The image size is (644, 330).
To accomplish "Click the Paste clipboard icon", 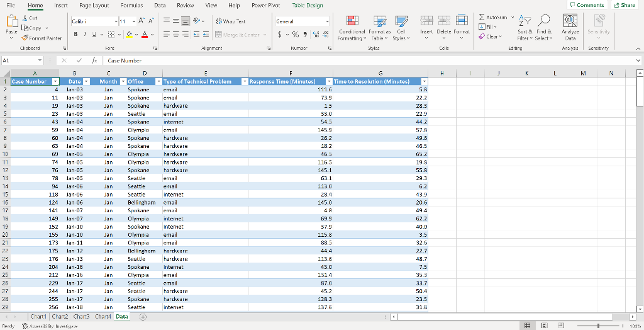I will pyautogui.click(x=12, y=21).
